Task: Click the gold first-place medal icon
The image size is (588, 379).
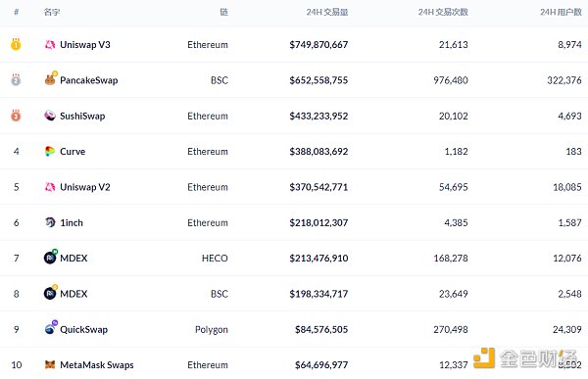Action: pos(16,44)
